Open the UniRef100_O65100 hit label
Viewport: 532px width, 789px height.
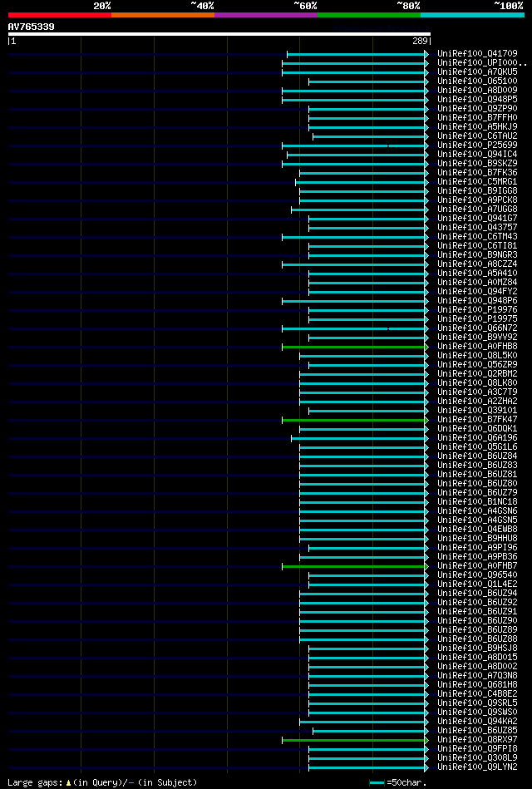tap(477, 81)
